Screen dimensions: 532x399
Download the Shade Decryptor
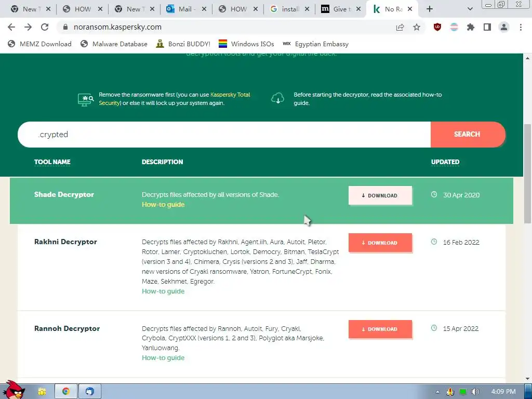pos(380,195)
